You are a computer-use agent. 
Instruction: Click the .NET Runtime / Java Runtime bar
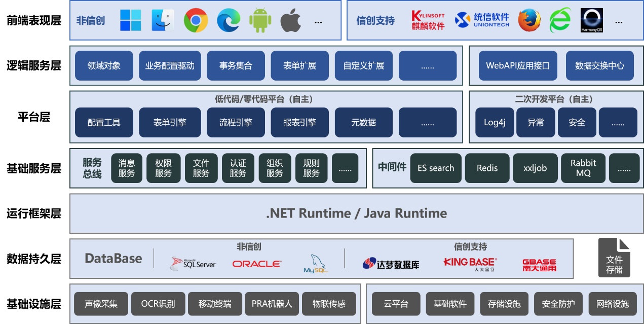(356, 213)
